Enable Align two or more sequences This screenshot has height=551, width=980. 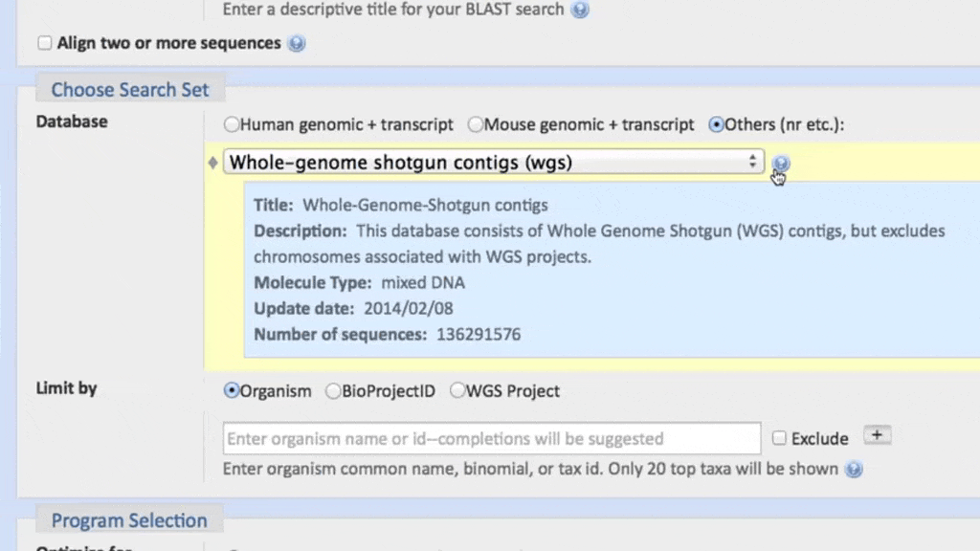click(x=44, y=43)
